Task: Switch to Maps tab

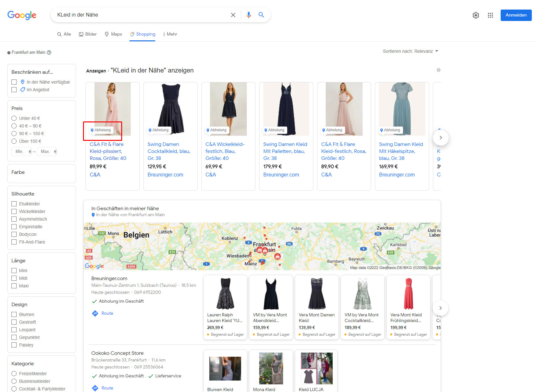Action: click(x=113, y=34)
